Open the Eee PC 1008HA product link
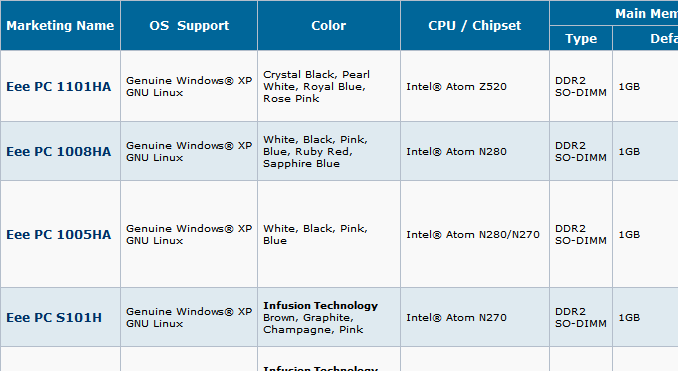 [59, 152]
